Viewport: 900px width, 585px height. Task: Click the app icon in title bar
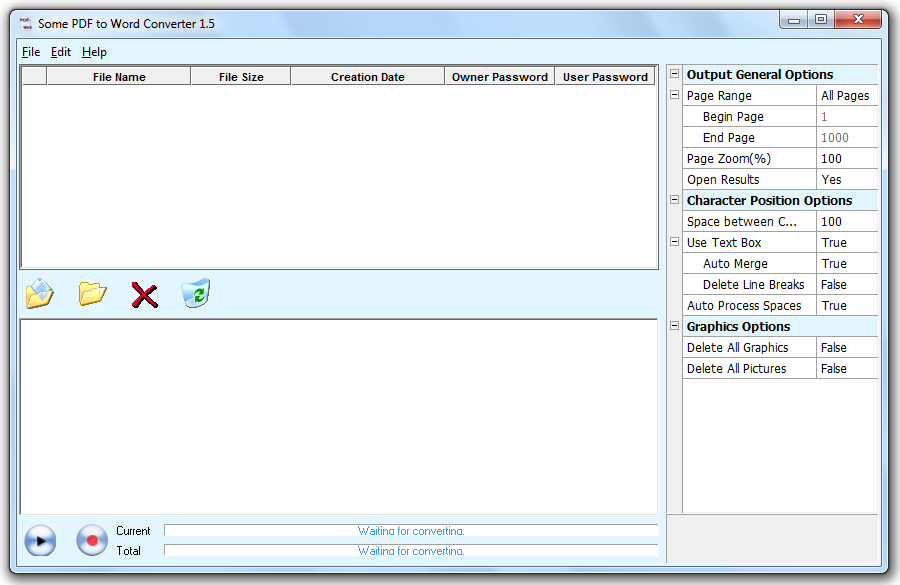(x=26, y=24)
